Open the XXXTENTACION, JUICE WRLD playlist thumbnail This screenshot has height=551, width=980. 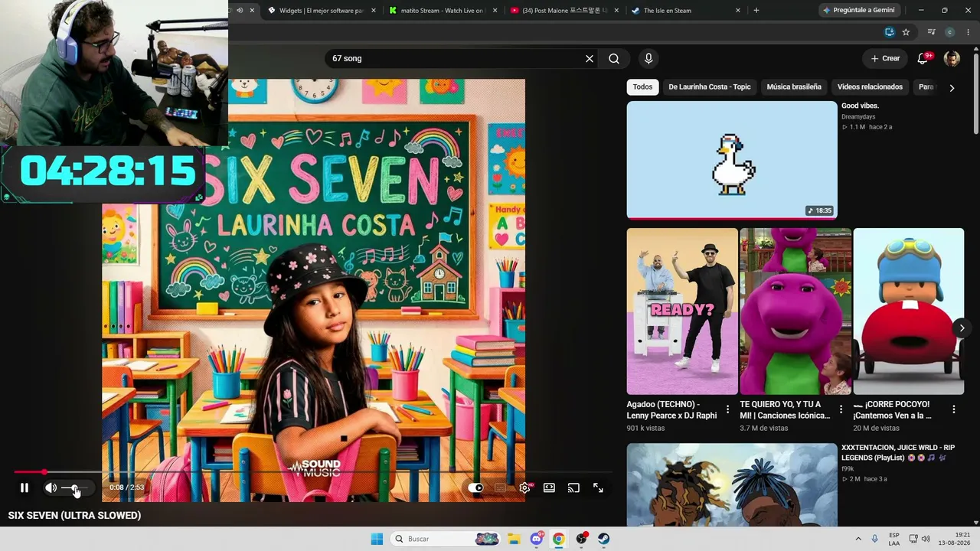point(732,485)
